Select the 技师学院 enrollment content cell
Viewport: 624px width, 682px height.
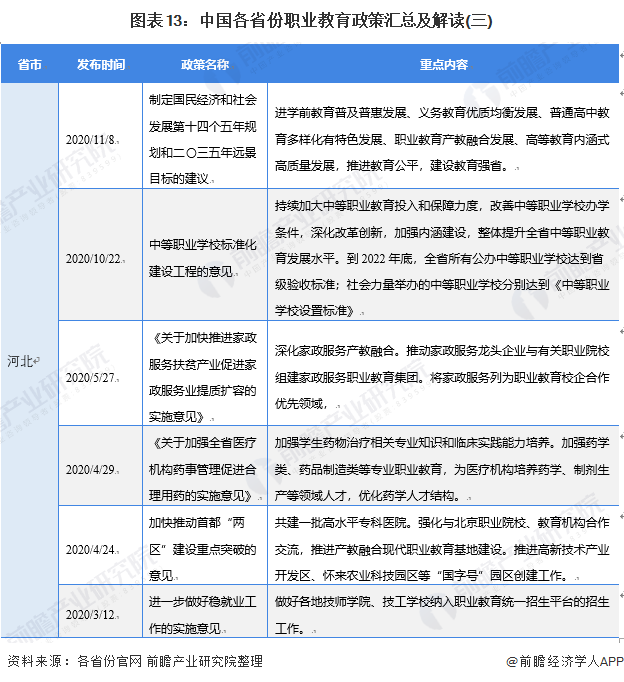[x=442, y=611]
